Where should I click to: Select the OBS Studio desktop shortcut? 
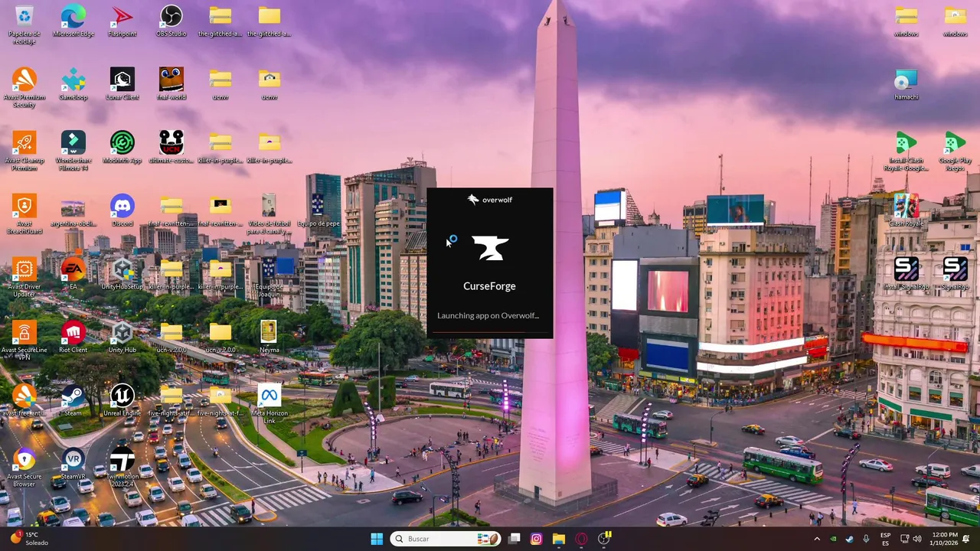[x=171, y=21]
